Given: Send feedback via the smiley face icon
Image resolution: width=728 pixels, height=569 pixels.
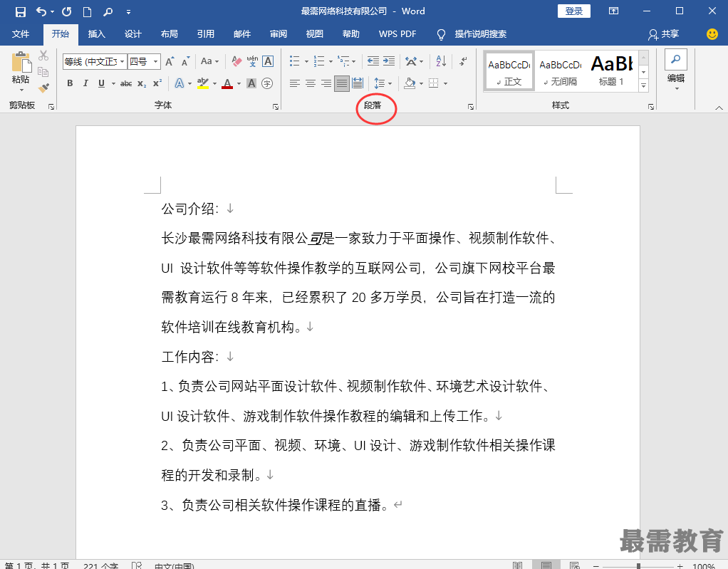Looking at the screenshot, I should click(x=712, y=34).
